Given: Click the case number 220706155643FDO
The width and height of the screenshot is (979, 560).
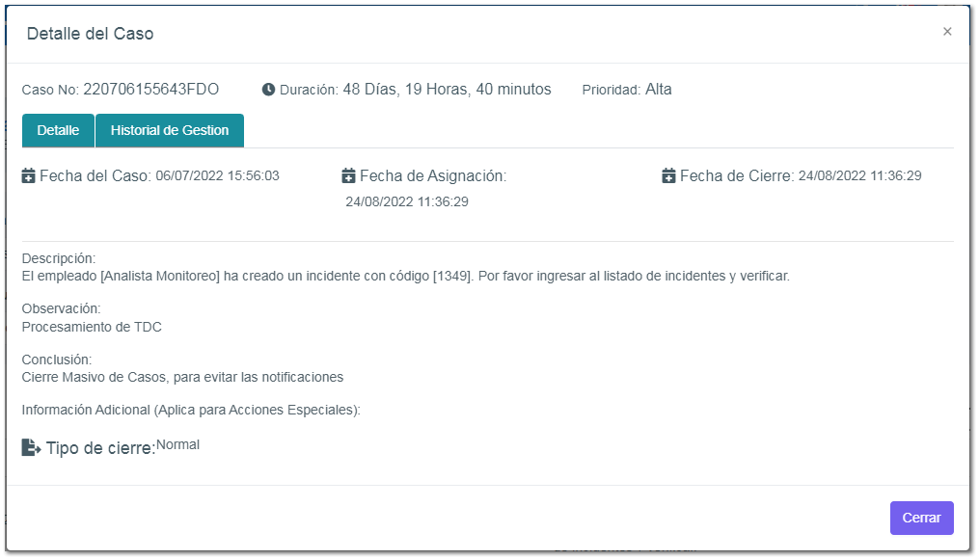Looking at the screenshot, I should click(150, 90).
